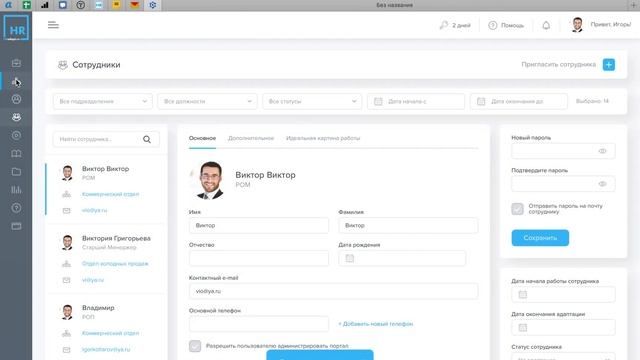Open Отдел холодных продаж link

tap(115, 264)
